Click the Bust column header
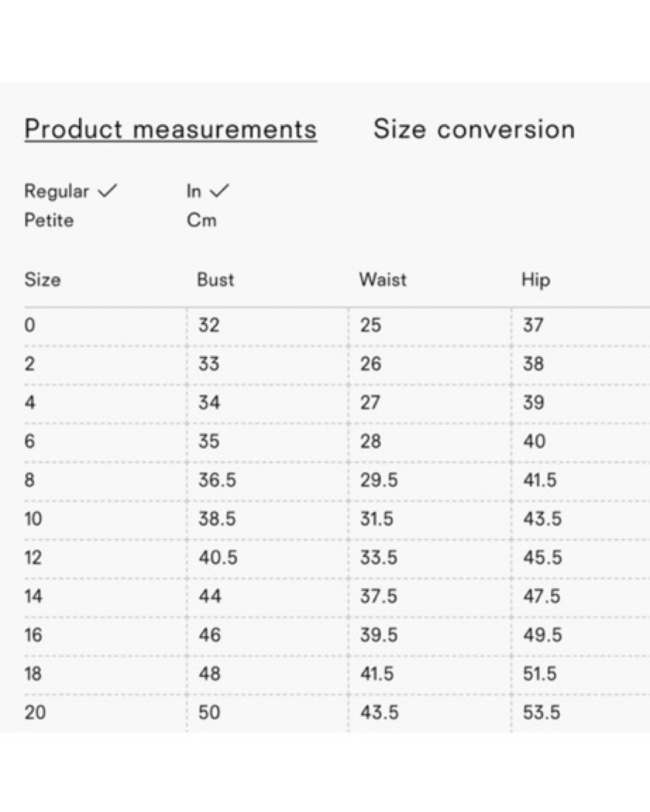Viewport: 650px width, 812px height. tap(215, 279)
